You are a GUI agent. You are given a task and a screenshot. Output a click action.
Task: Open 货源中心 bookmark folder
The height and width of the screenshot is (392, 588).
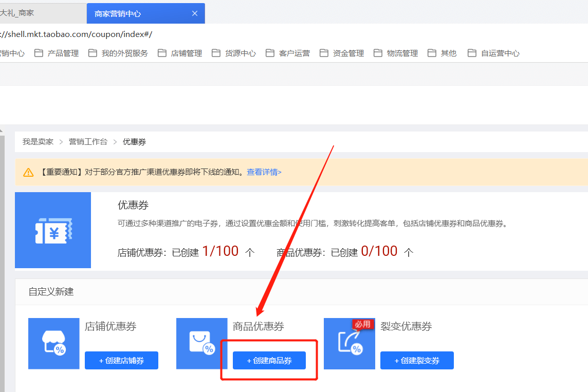tap(234, 53)
